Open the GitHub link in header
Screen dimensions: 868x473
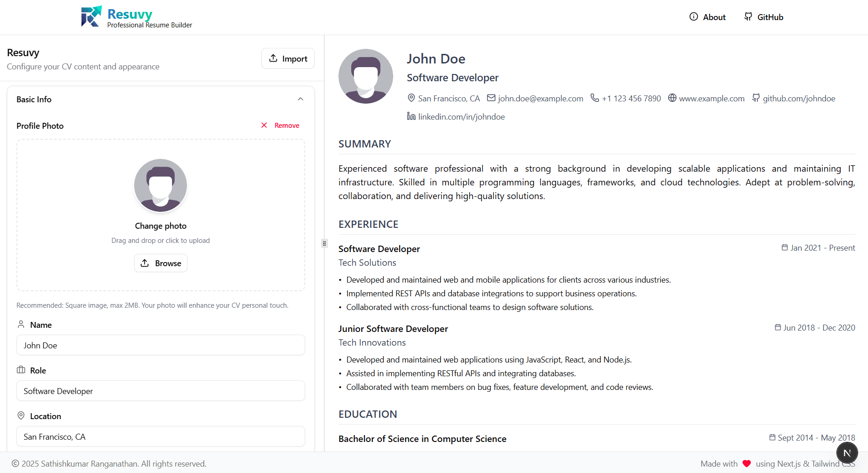(764, 17)
